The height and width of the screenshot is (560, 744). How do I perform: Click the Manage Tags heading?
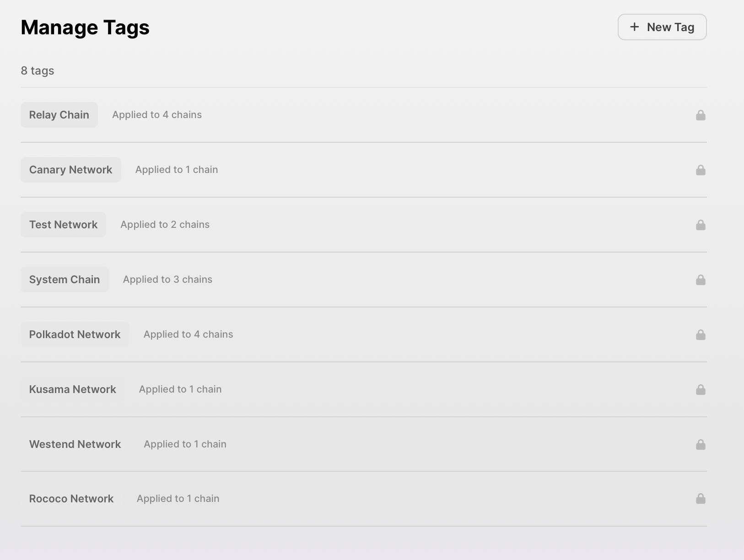coord(85,27)
